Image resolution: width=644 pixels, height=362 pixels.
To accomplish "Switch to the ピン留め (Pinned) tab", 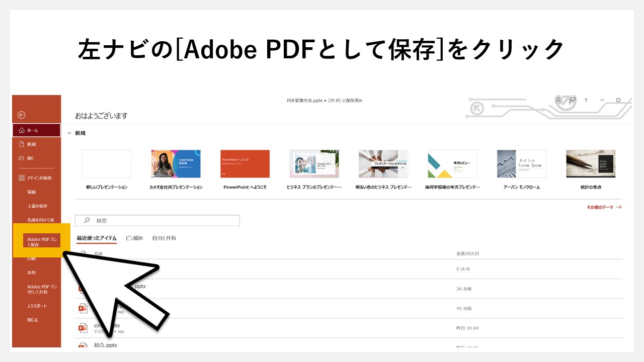I will pyautogui.click(x=133, y=238).
